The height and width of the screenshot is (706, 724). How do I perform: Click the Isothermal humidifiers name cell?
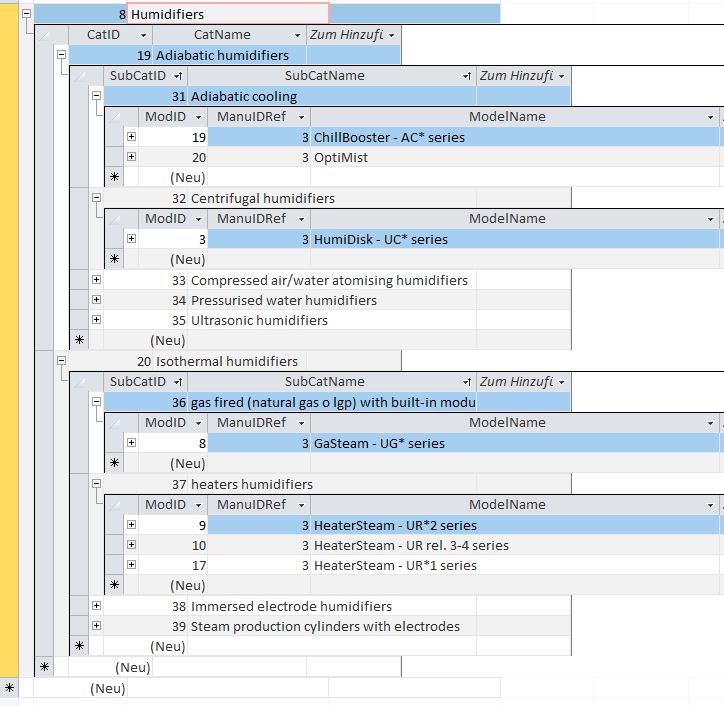pos(229,361)
